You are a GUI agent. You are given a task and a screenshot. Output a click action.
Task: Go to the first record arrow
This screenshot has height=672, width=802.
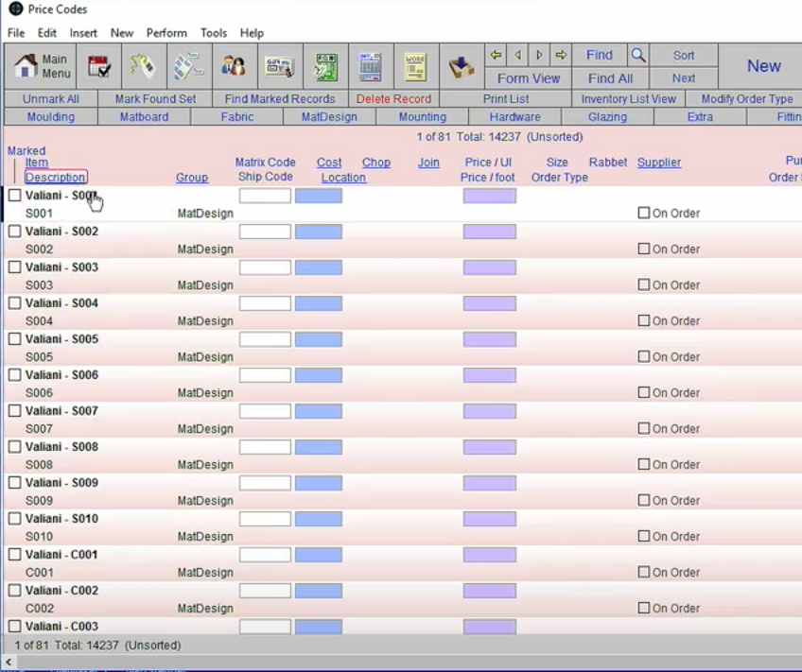point(496,55)
